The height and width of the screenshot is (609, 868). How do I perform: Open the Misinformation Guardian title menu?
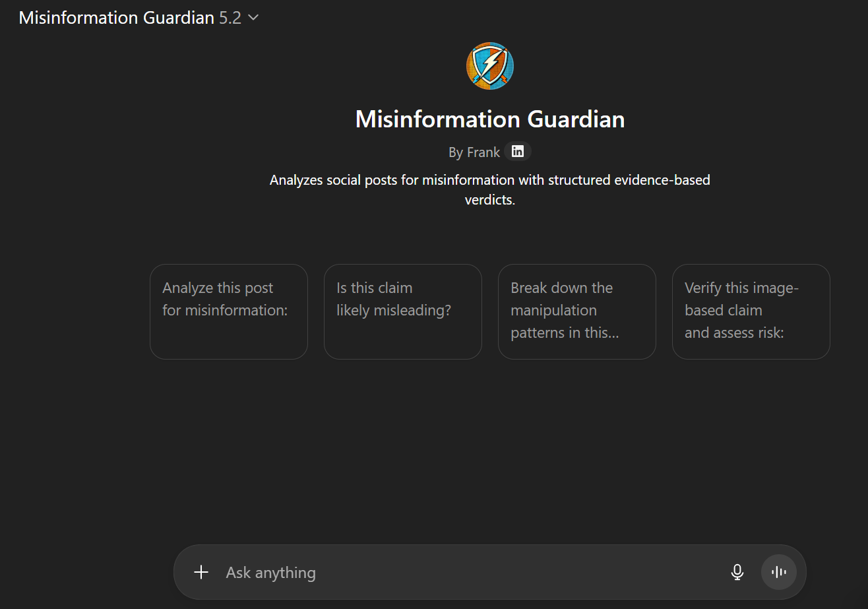(116, 18)
